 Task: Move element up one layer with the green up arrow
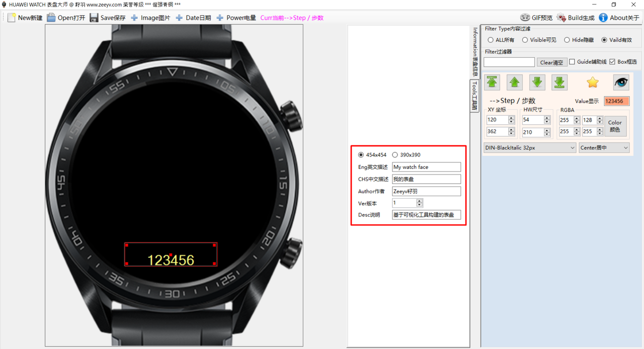tap(514, 82)
